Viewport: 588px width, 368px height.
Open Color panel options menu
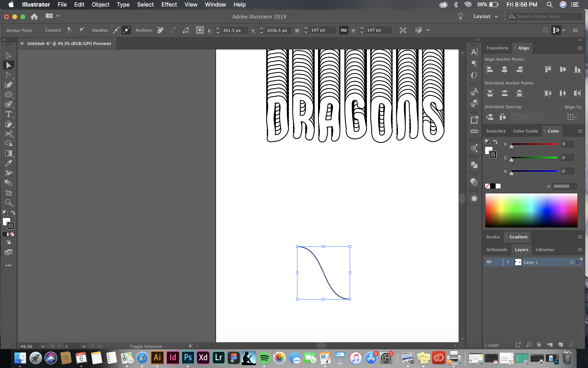(x=580, y=131)
